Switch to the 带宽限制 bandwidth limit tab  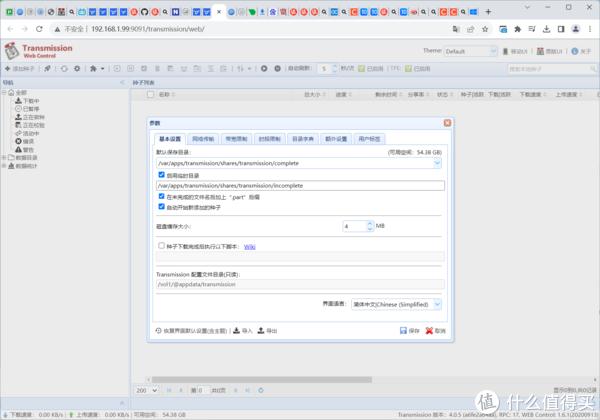coord(236,139)
